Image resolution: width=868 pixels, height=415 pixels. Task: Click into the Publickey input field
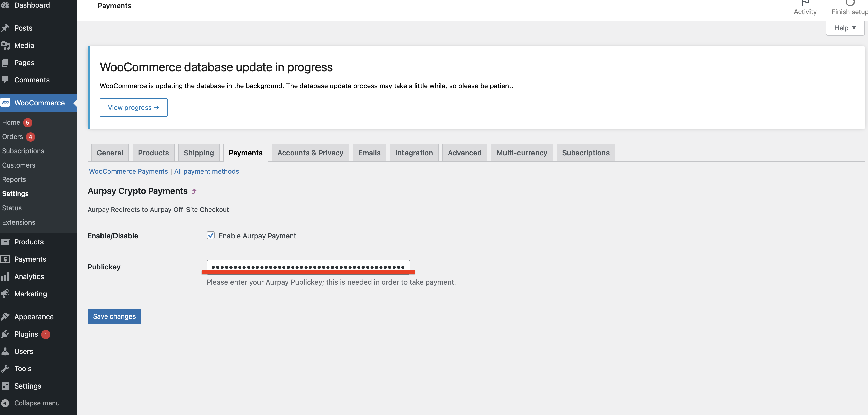click(x=308, y=267)
